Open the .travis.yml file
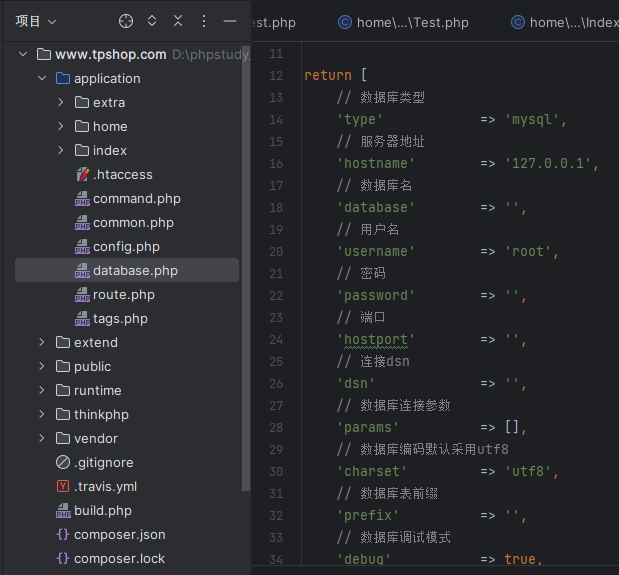 tap(105, 487)
